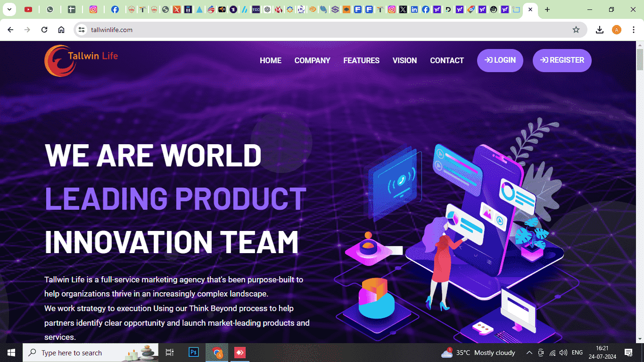The height and width of the screenshot is (362, 644).
Task: Switch to Chrome on the taskbar
Action: tap(217, 353)
